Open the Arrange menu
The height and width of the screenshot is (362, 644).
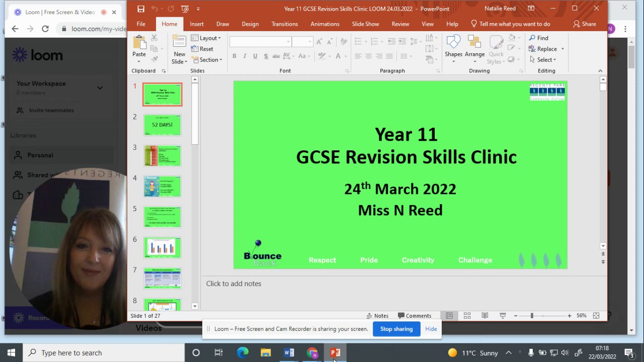474,49
